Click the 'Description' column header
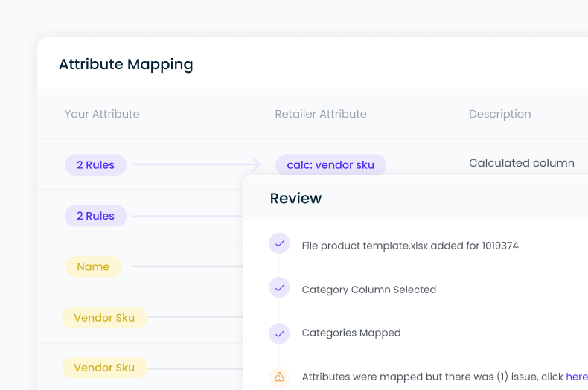 pos(499,114)
